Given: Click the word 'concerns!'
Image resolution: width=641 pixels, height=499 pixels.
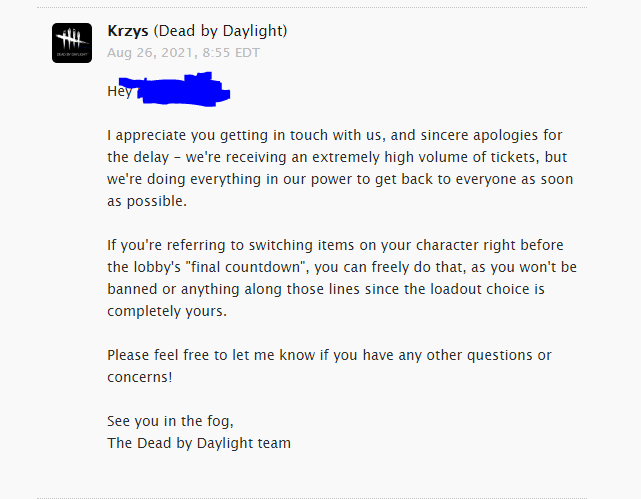Looking at the screenshot, I should [x=140, y=377].
